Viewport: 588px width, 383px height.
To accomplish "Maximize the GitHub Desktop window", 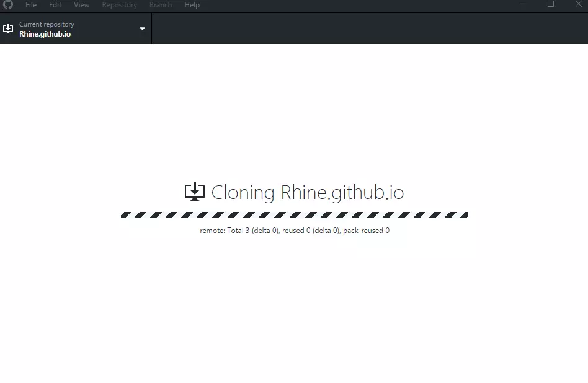I will tap(551, 4).
